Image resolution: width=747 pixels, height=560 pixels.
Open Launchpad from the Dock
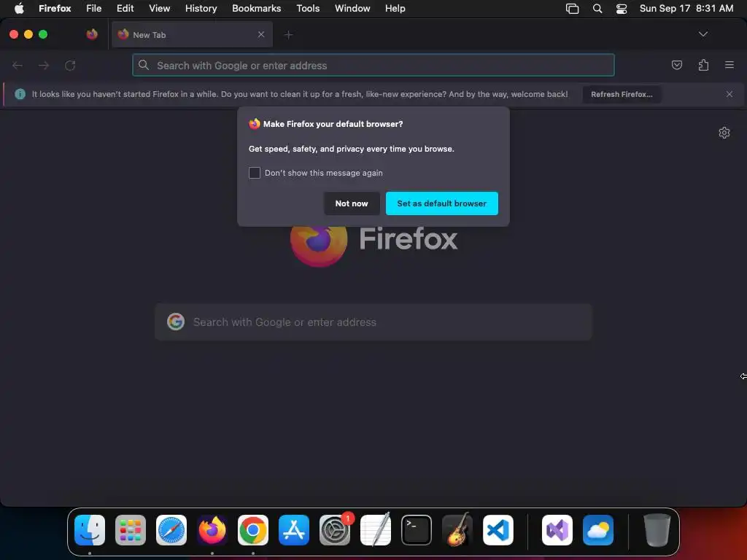click(x=131, y=530)
